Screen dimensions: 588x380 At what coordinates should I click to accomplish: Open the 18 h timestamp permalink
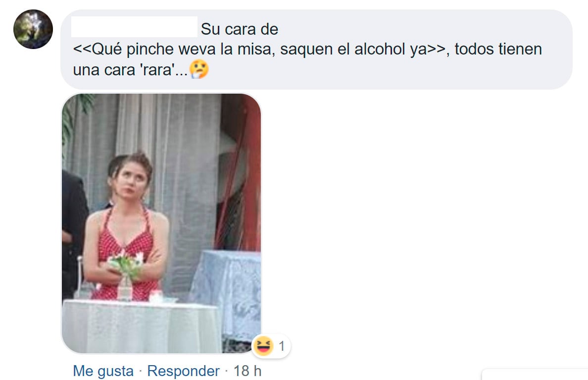[247, 371]
